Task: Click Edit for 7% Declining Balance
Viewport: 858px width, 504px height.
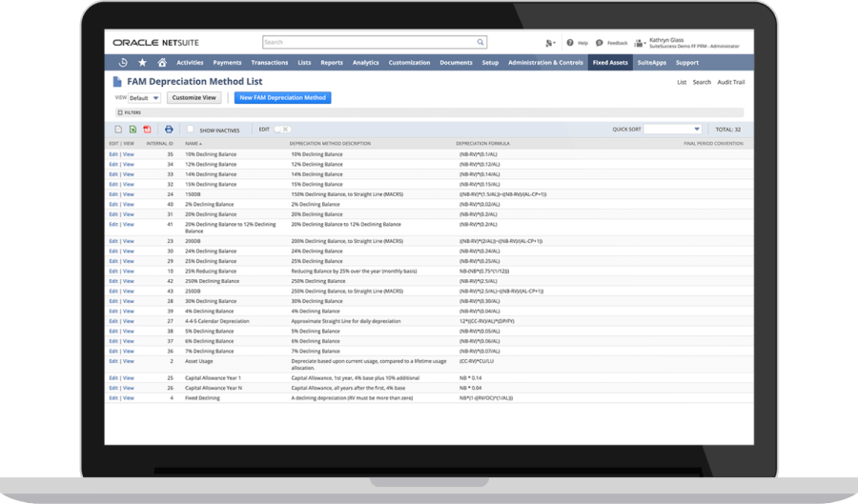Action: coord(113,352)
